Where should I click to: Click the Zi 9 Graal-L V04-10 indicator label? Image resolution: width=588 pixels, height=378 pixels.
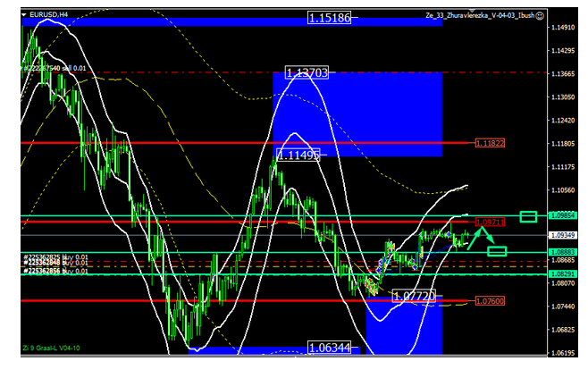[51, 348]
